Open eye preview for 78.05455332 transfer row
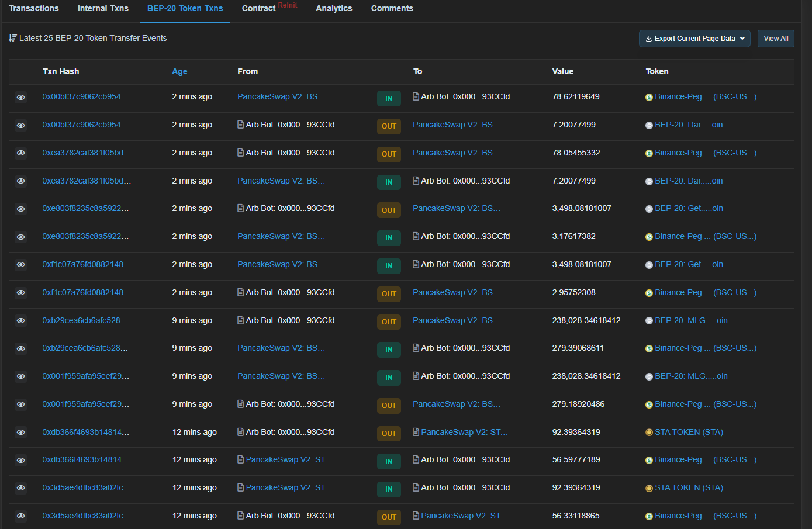812x529 pixels. point(20,153)
